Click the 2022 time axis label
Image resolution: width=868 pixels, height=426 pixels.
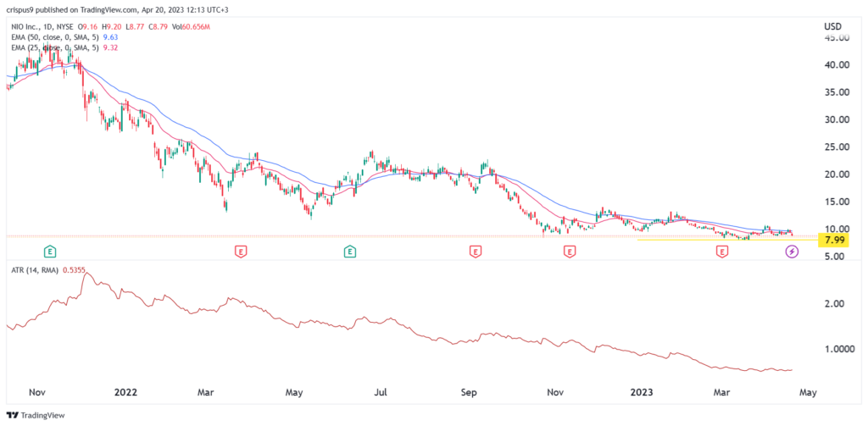tap(125, 392)
